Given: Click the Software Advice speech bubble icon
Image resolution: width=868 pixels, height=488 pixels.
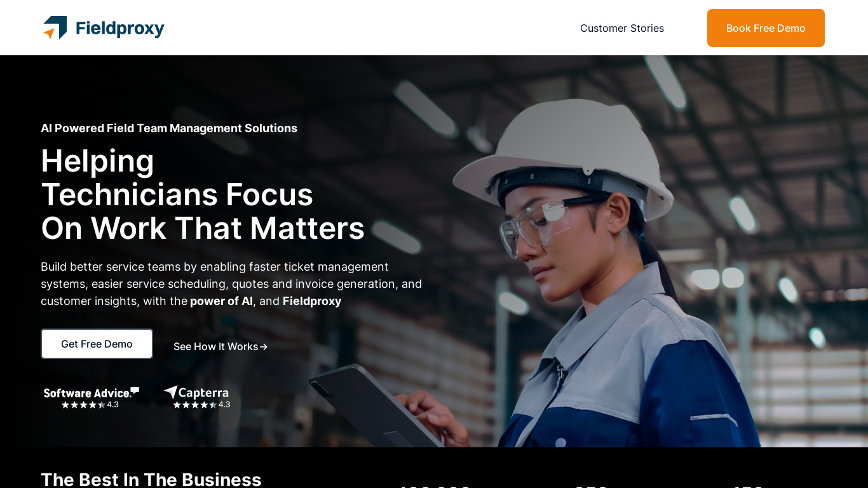Looking at the screenshot, I should coord(135,390).
